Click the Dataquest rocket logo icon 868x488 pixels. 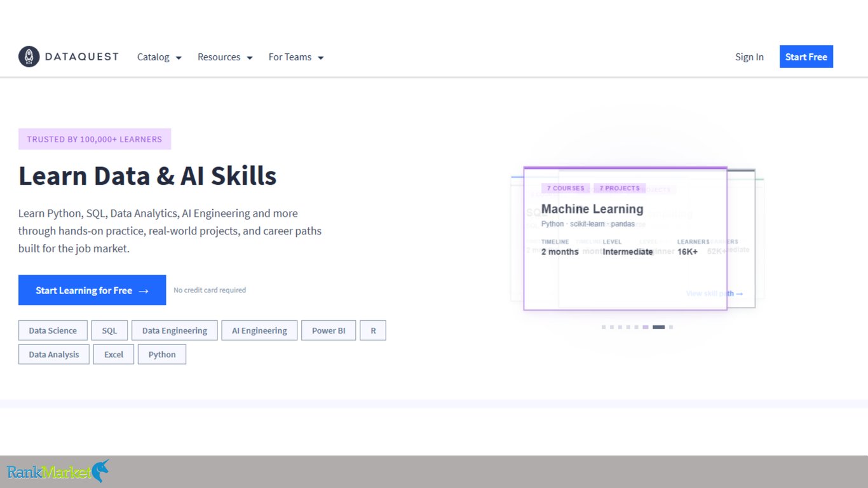pyautogui.click(x=29, y=57)
